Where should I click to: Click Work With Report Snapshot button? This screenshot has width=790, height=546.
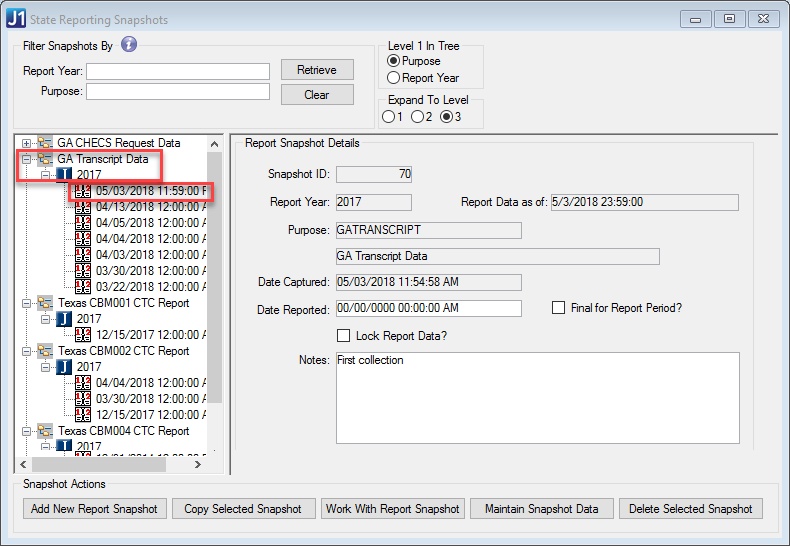coord(392,509)
